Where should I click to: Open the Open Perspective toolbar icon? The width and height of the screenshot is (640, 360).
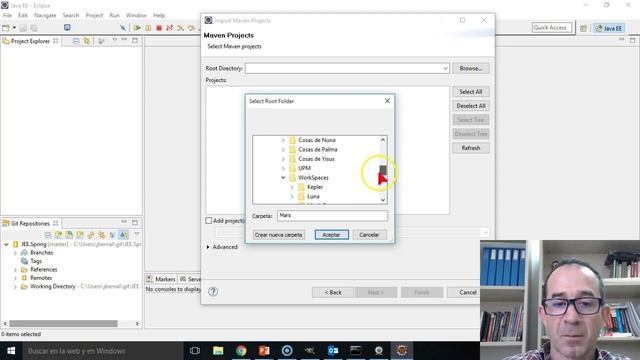tap(583, 28)
